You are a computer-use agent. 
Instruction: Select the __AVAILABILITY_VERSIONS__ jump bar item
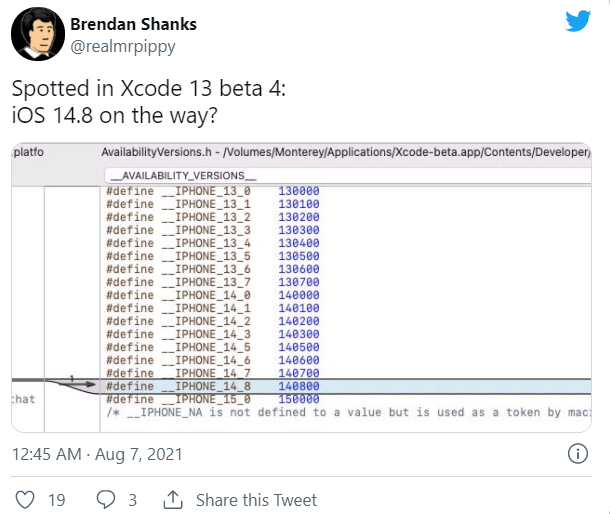183,175
